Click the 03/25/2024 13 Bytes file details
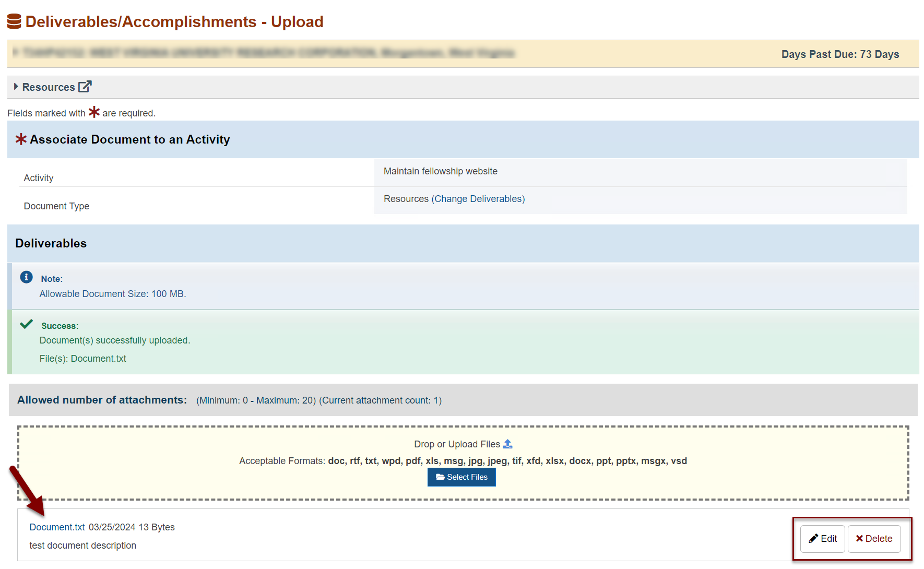 [132, 527]
